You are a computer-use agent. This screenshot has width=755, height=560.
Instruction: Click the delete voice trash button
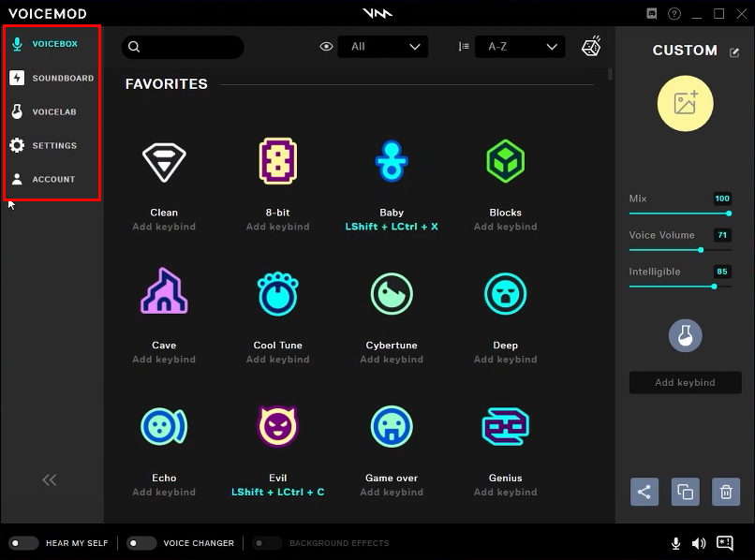point(726,492)
